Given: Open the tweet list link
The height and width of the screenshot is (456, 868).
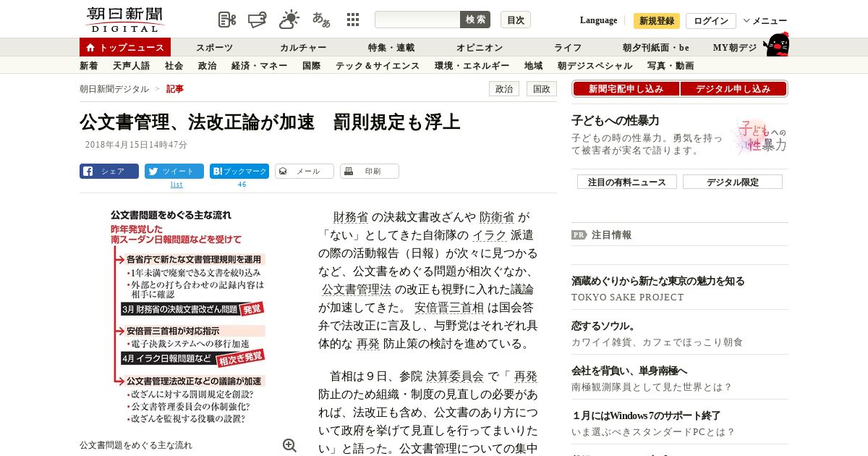Looking at the screenshot, I should [176, 185].
